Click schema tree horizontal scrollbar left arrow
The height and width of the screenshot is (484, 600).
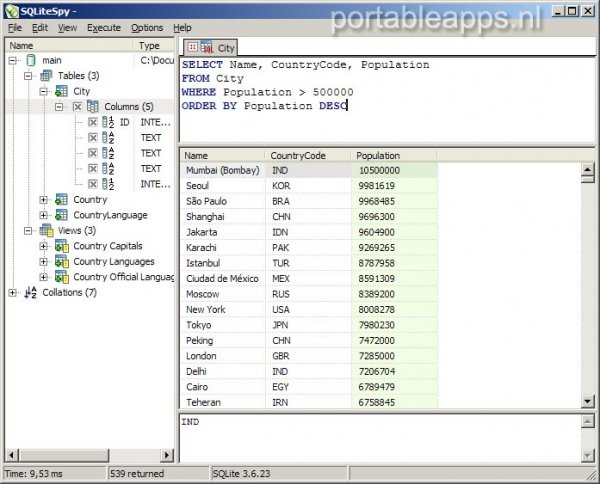coord(11,455)
